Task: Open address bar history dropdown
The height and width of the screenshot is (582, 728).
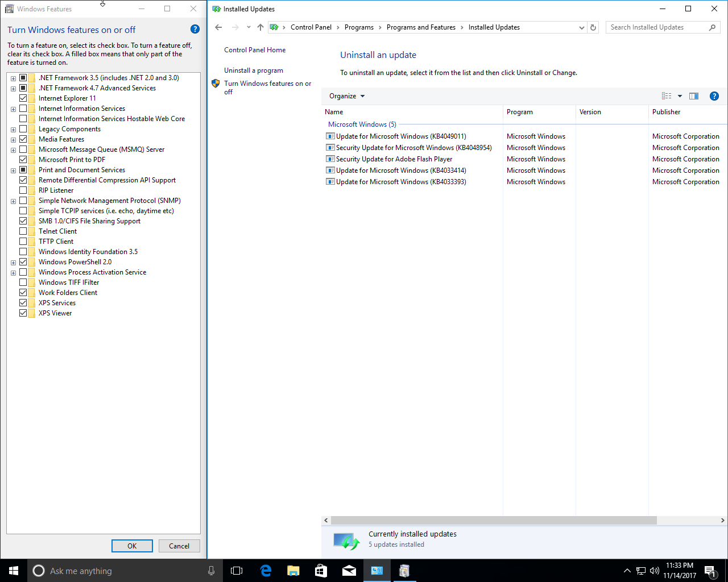Action: [581, 27]
